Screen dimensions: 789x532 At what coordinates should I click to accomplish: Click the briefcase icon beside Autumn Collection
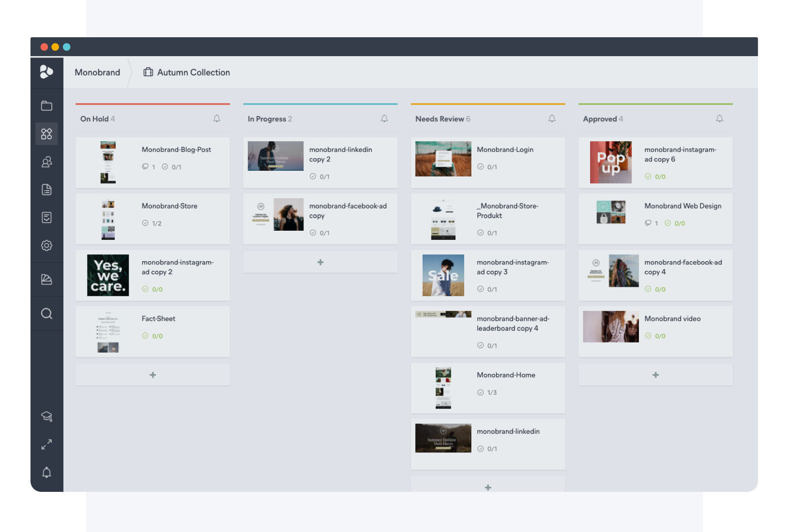click(148, 72)
